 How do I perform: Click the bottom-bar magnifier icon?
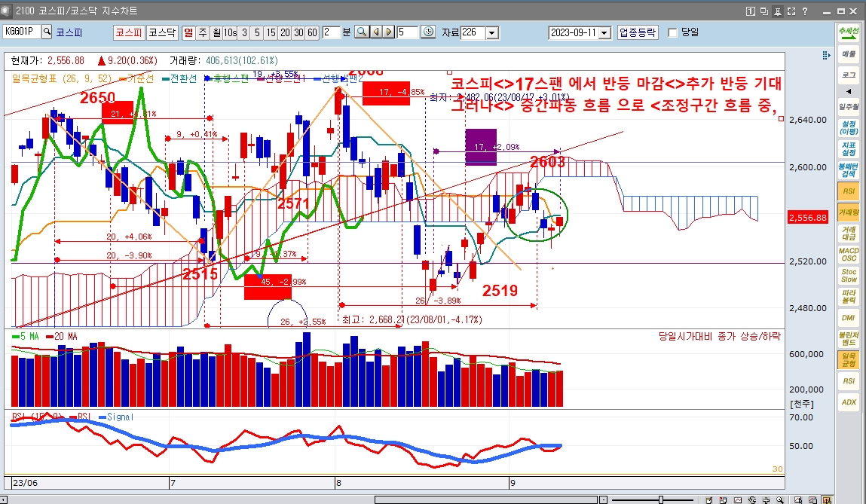click(780, 499)
